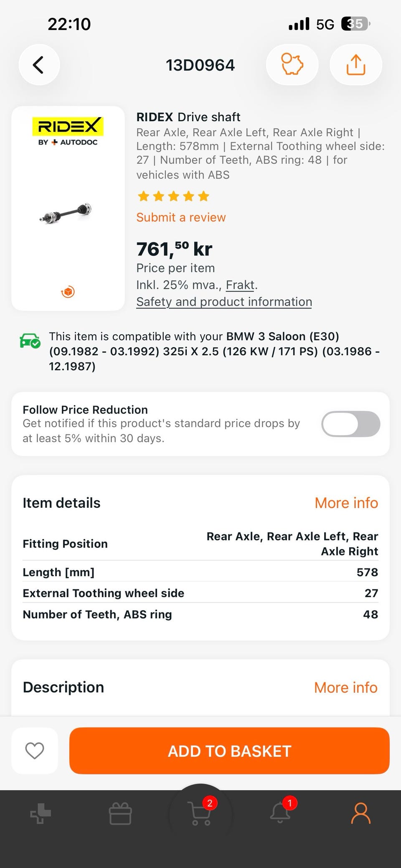Open the user profile icon
401x868 pixels.
coord(360,813)
